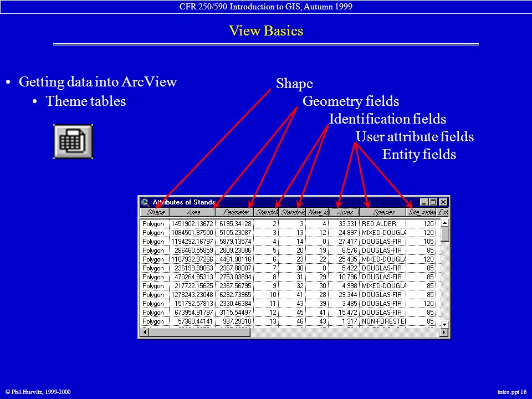Image resolution: width=532 pixels, height=399 pixels.
Task: Click perimeter value 5105.23087
Action: (x=235, y=233)
